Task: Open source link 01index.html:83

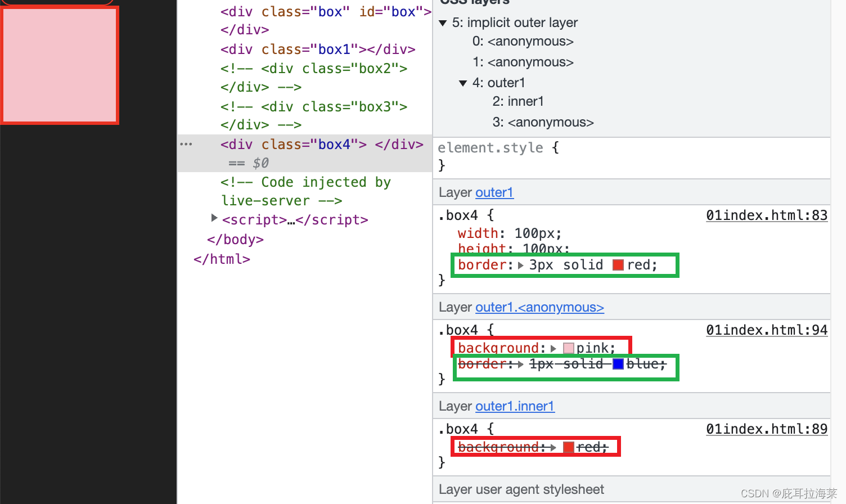Action: pyautogui.click(x=767, y=215)
